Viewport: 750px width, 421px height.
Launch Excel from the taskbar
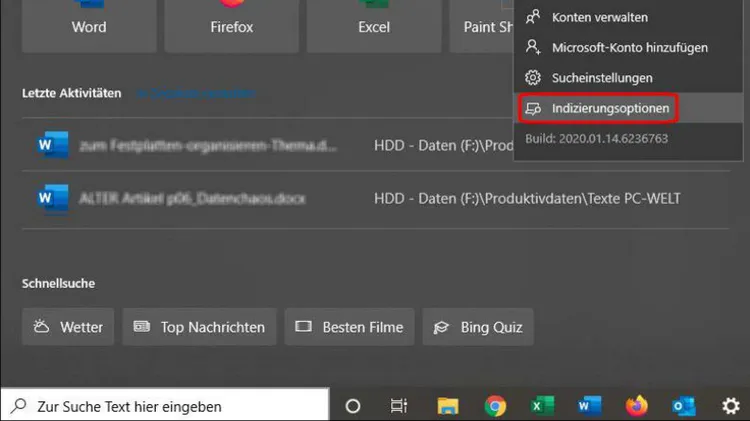[542, 406]
